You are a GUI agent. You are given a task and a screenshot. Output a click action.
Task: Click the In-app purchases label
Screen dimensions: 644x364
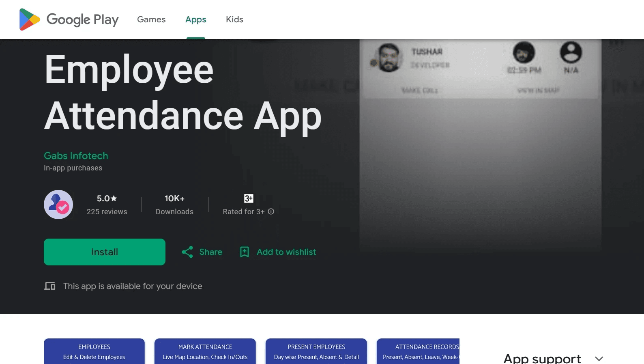pyautogui.click(x=73, y=168)
